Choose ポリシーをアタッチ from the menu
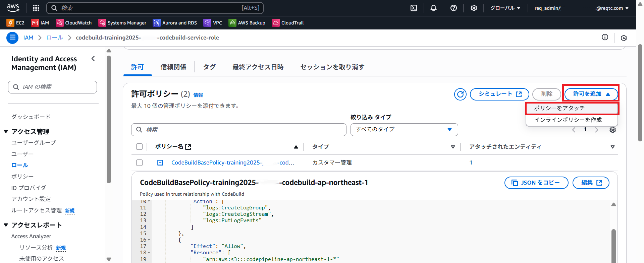Viewport: 644px width, 263px height. click(x=572, y=108)
